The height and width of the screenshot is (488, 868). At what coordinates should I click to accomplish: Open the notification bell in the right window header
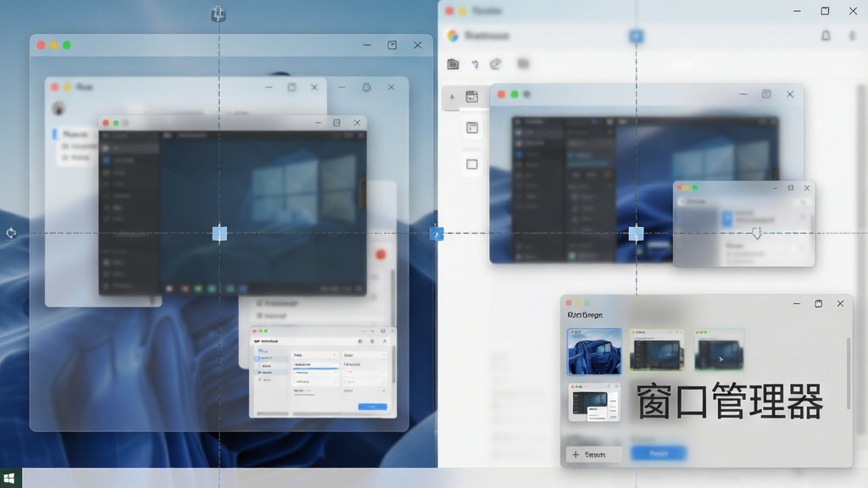click(826, 36)
